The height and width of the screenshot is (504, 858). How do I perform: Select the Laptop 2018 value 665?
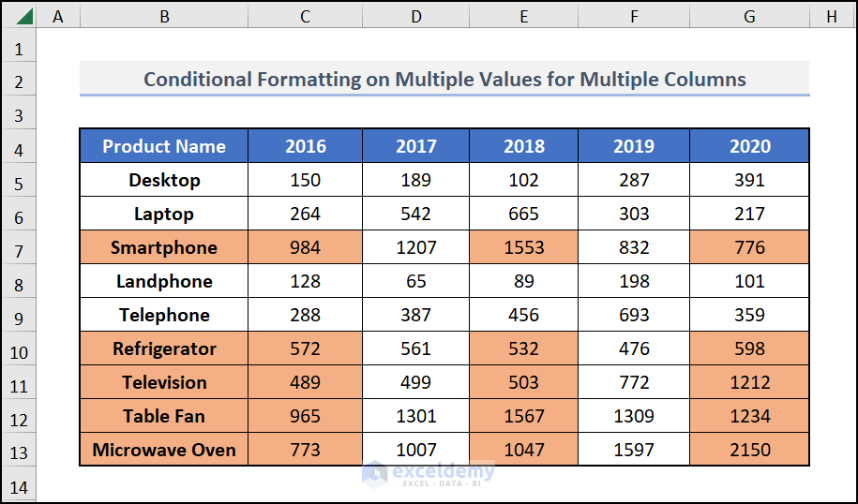[x=523, y=214]
